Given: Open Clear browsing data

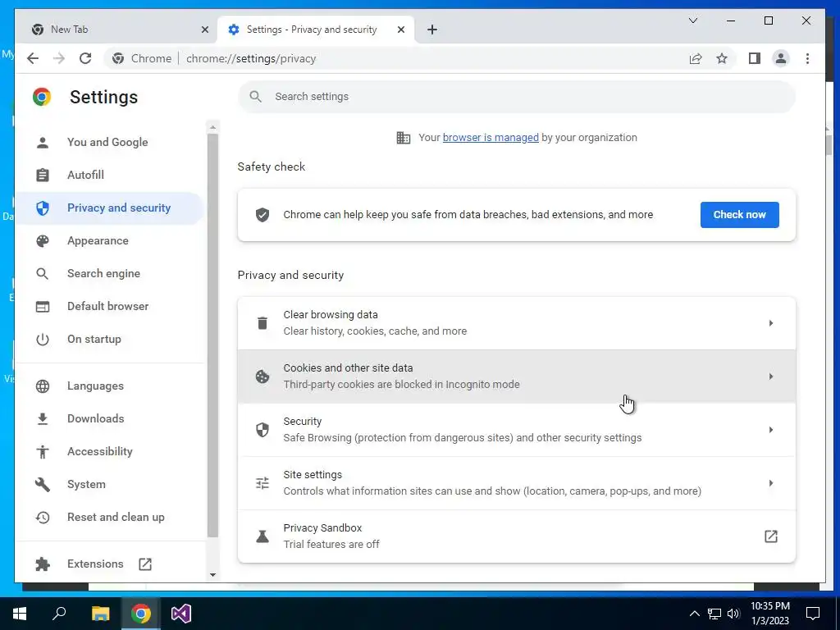Looking at the screenshot, I should [517, 323].
